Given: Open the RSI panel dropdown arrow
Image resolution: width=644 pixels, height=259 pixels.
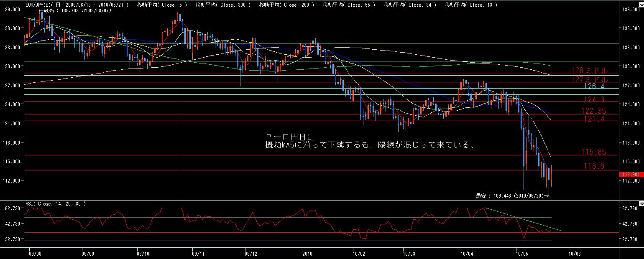Looking at the screenshot, I should [x=641, y=204].
